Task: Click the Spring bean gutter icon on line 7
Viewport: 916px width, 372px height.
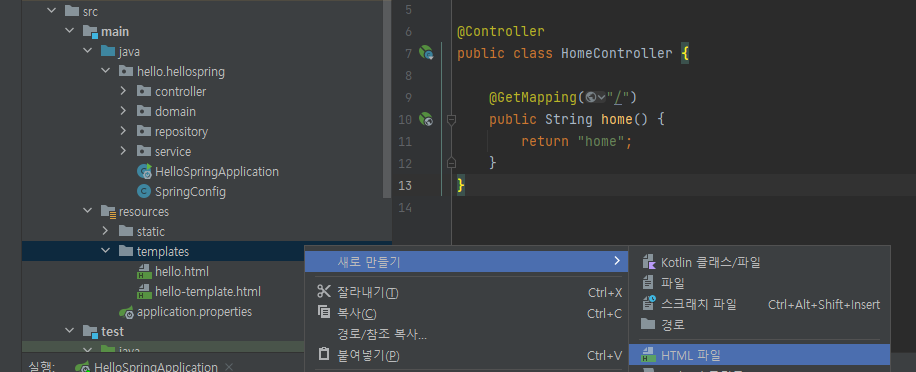Action: point(426,53)
